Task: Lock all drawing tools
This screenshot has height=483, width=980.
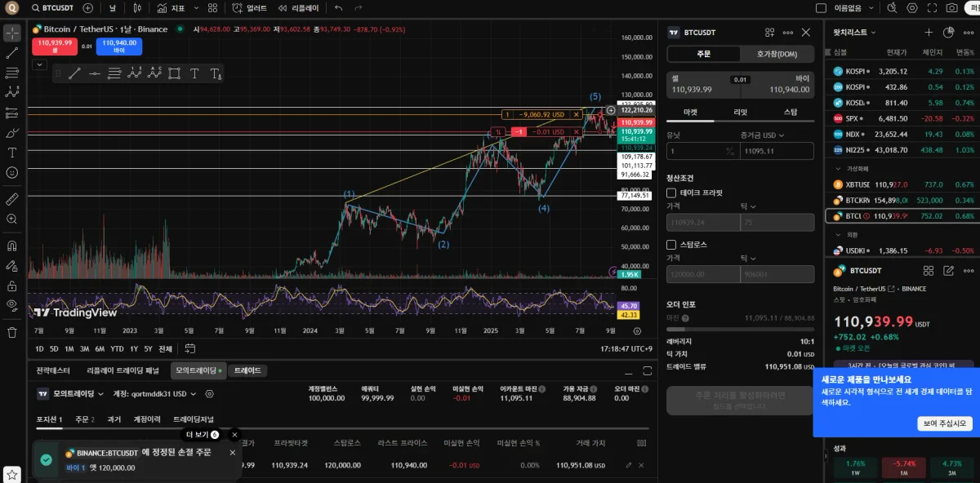Action: pos(12,286)
